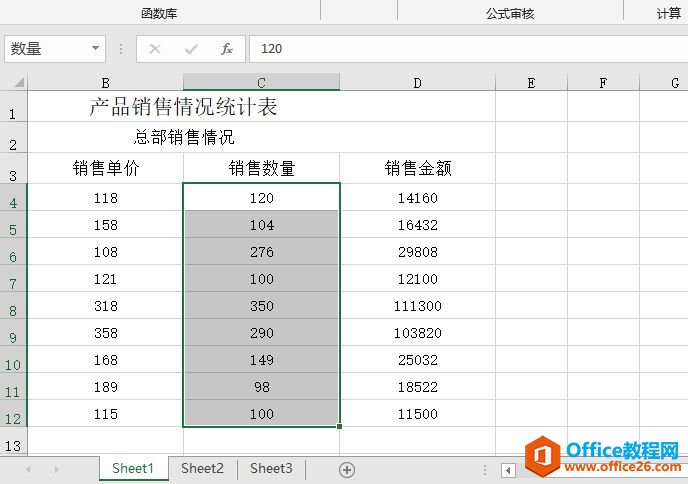Click the title 产品销售情况统计表

[183, 107]
